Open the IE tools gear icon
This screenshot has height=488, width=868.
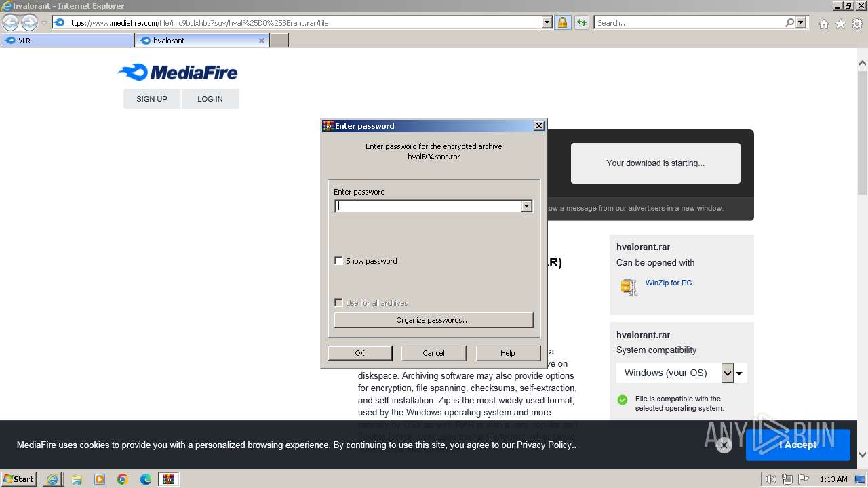[857, 24]
